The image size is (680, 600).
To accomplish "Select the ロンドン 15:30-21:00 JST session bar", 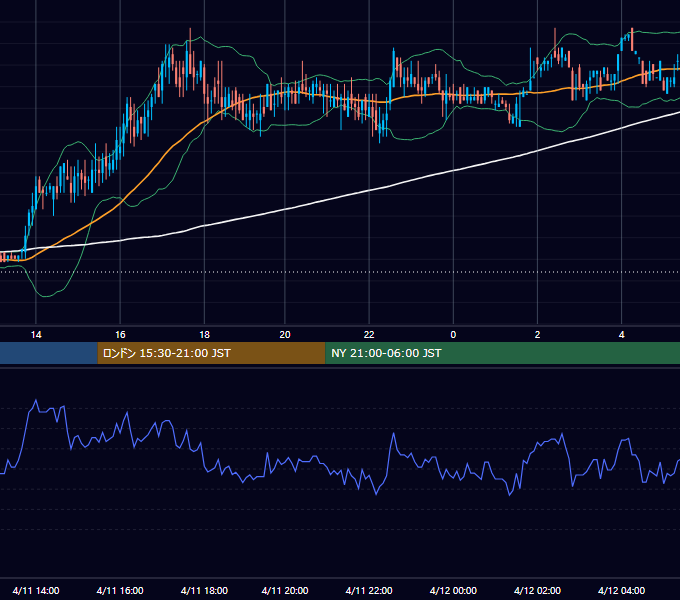I will point(211,353).
